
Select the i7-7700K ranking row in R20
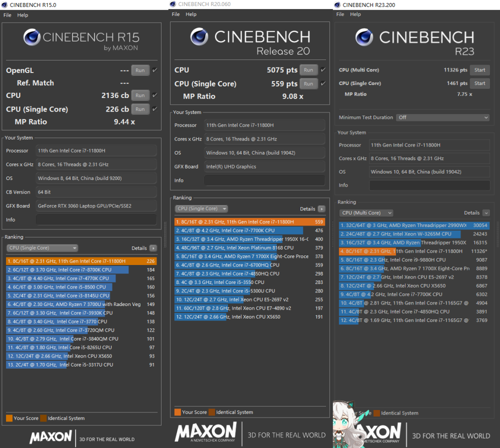pyautogui.click(x=249, y=230)
